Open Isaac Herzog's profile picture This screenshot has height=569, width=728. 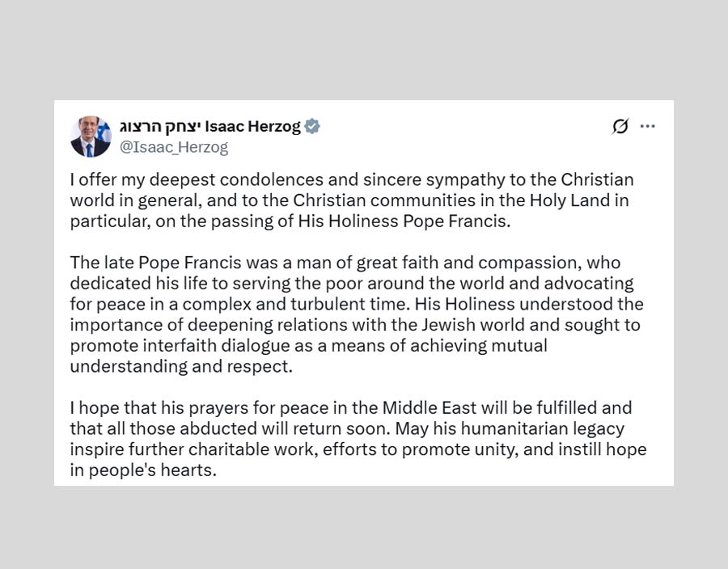[90, 136]
